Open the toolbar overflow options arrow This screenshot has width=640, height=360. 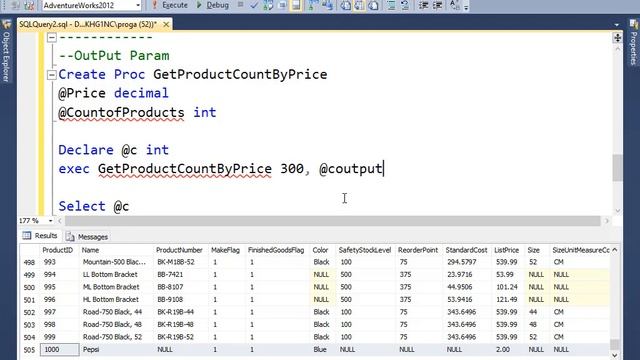click(466, 7)
